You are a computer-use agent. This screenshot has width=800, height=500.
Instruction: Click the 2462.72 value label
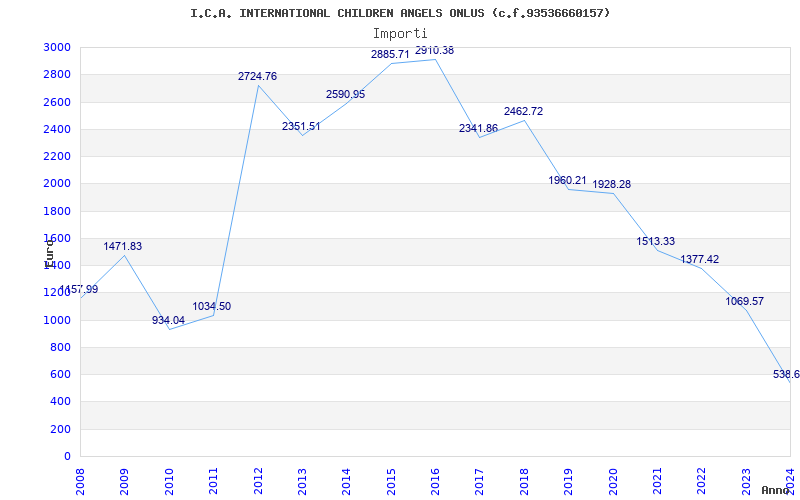[x=523, y=111]
